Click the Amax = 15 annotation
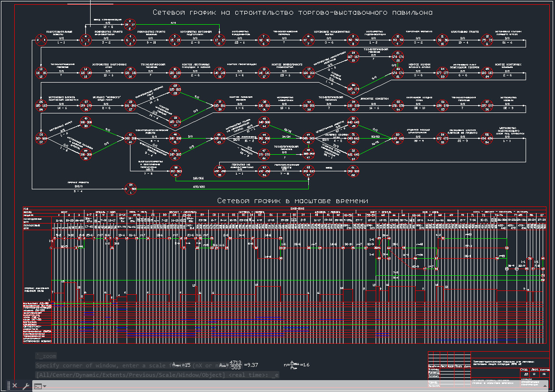This screenshot has width=555, height=392. tap(181, 364)
